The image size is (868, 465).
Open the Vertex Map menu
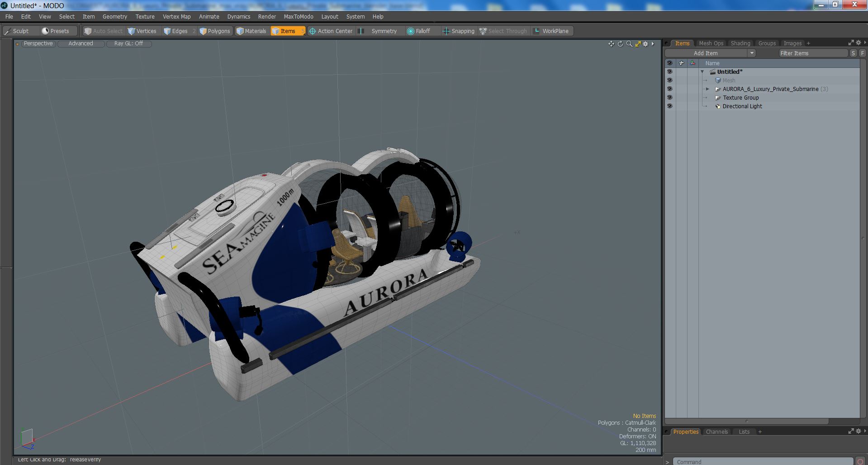point(177,16)
